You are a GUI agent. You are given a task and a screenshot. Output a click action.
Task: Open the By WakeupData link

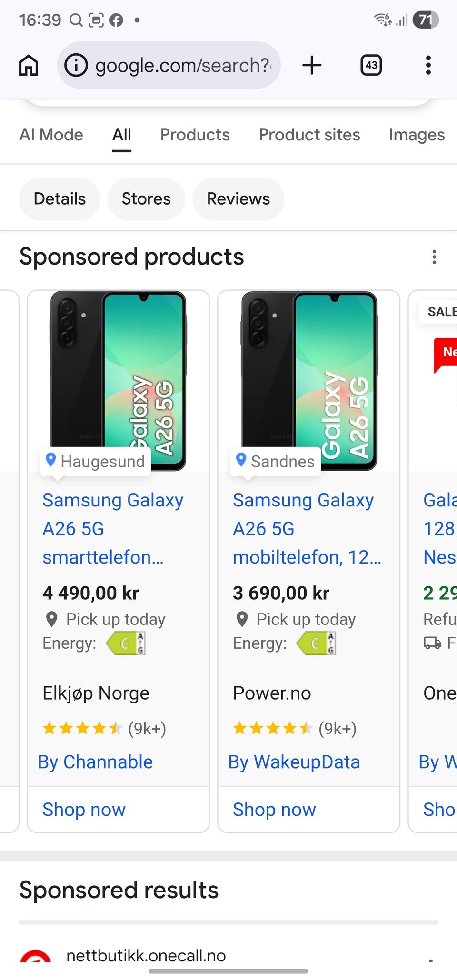coord(294,762)
